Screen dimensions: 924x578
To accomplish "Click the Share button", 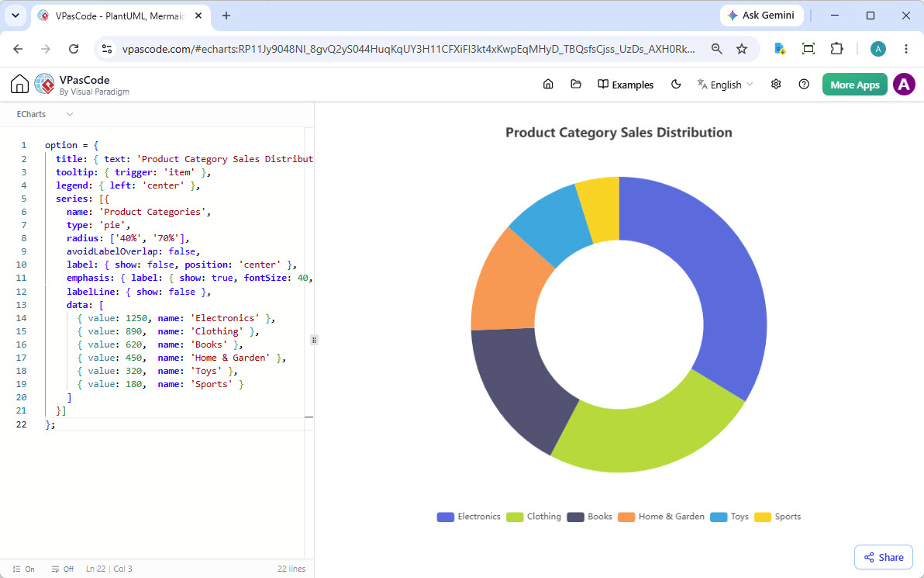I will click(884, 557).
